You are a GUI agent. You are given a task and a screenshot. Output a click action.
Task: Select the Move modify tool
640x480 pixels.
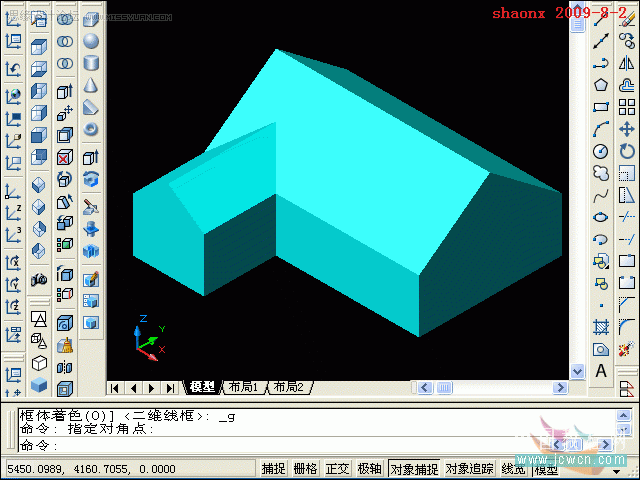pos(627,129)
